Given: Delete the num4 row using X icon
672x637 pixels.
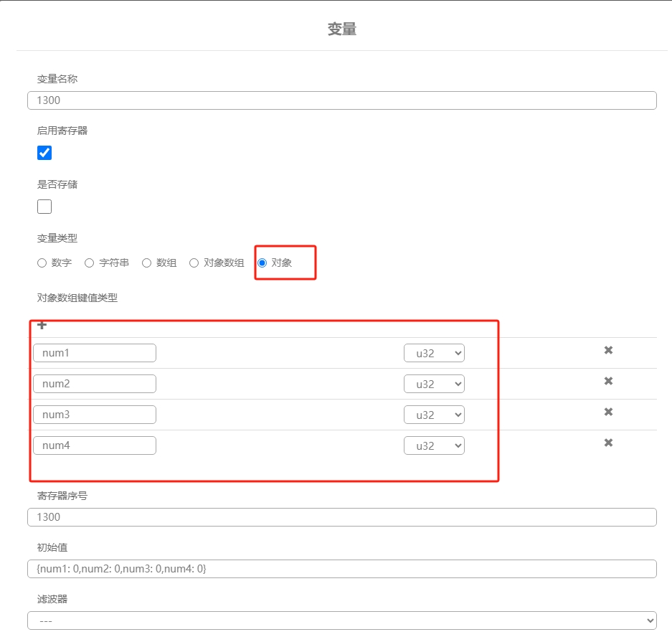Looking at the screenshot, I should (608, 443).
